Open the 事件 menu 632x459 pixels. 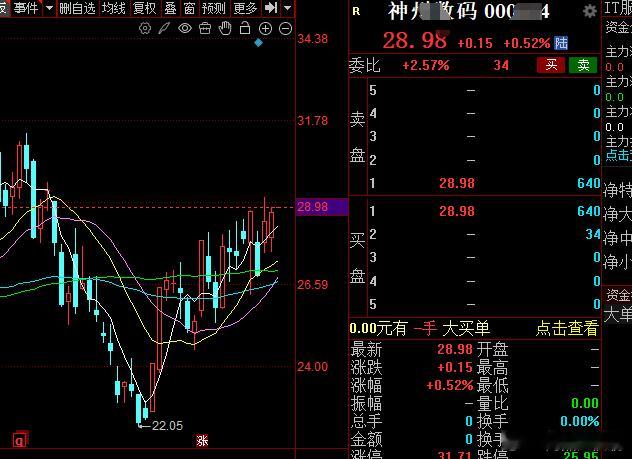[x=26, y=8]
